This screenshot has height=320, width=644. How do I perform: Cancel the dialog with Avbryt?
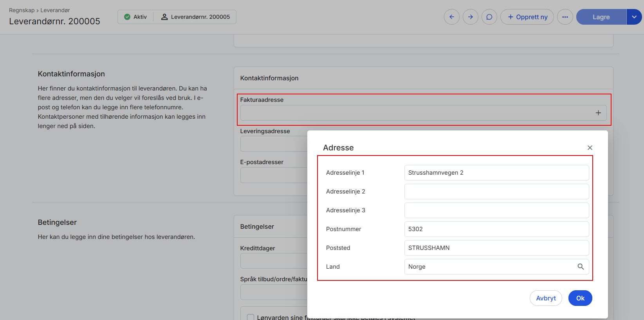pos(546,298)
